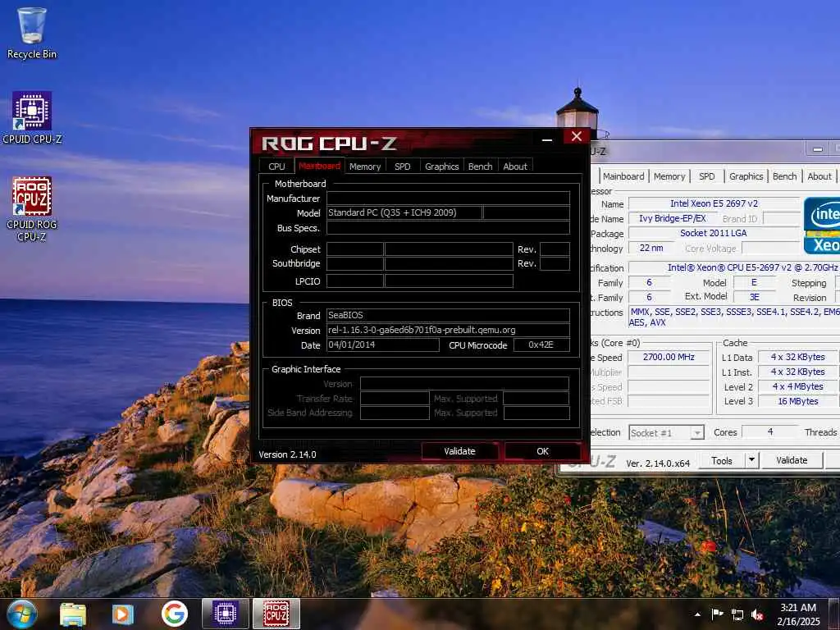The width and height of the screenshot is (840, 630).
Task: Open the SPD tab in ROG CPU-Z
Action: [x=402, y=166]
